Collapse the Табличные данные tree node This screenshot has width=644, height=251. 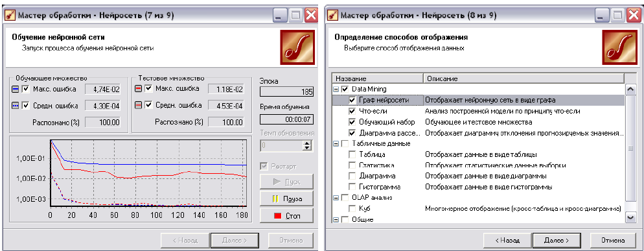point(336,143)
